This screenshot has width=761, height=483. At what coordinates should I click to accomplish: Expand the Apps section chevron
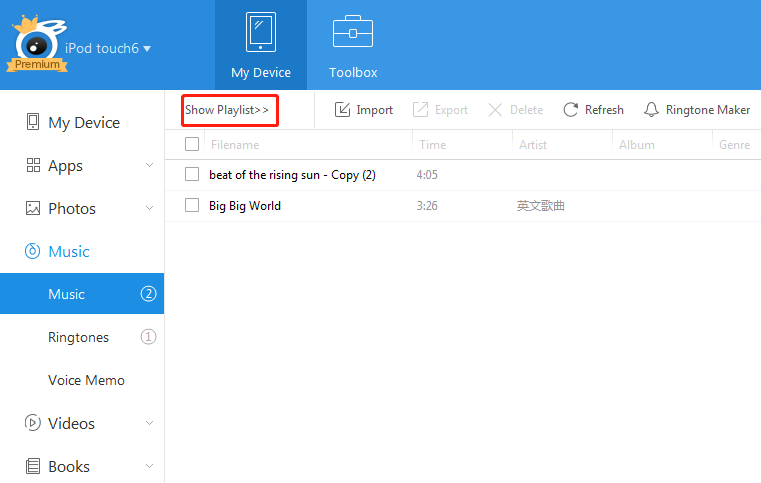tap(149, 166)
